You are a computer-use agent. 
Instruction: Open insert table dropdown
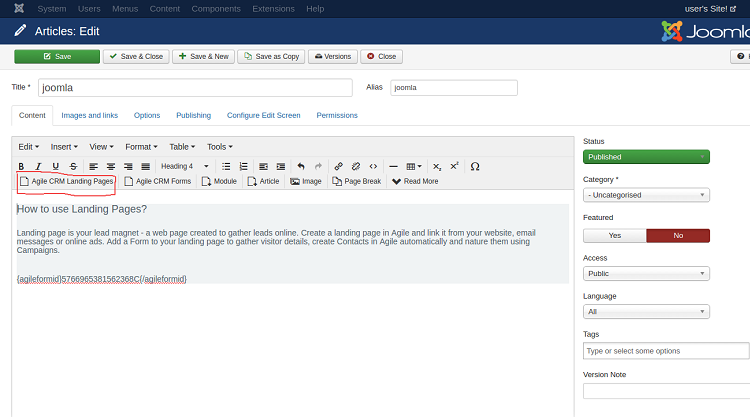414,166
